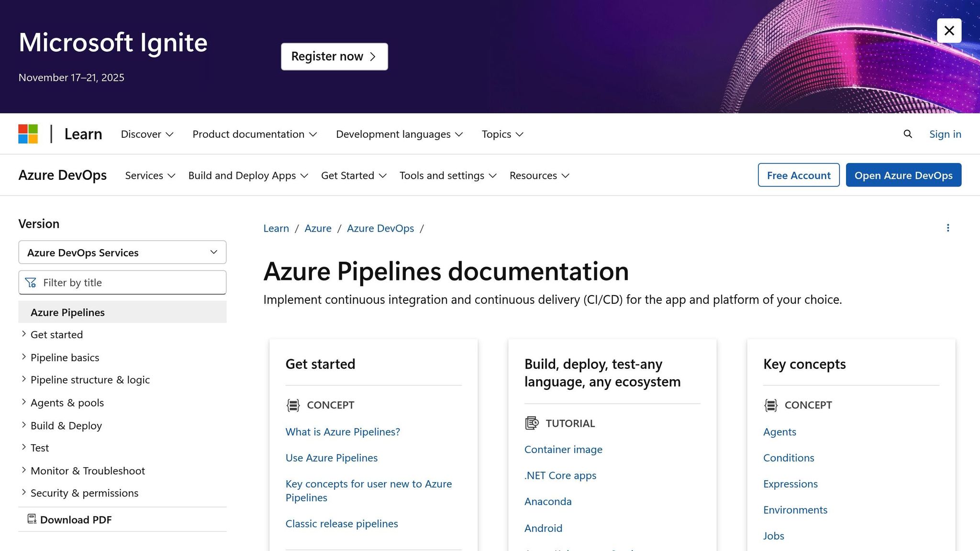Open Key concepts for user new link

368,491
